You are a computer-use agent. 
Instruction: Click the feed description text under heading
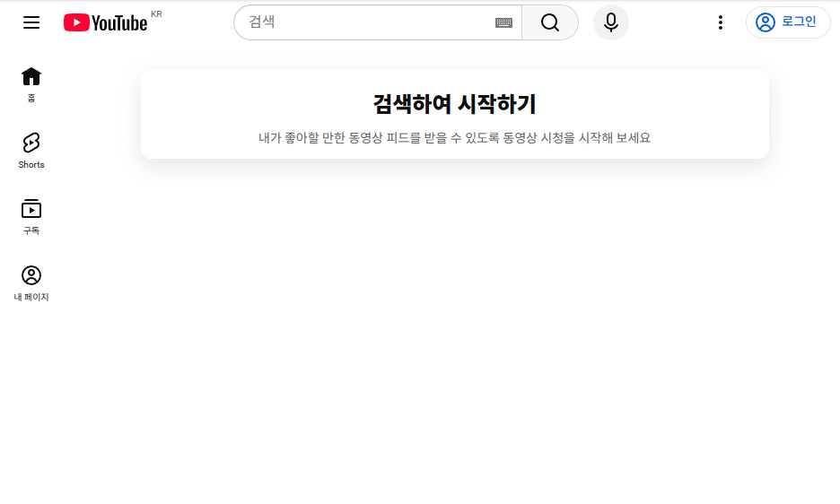point(454,138)
